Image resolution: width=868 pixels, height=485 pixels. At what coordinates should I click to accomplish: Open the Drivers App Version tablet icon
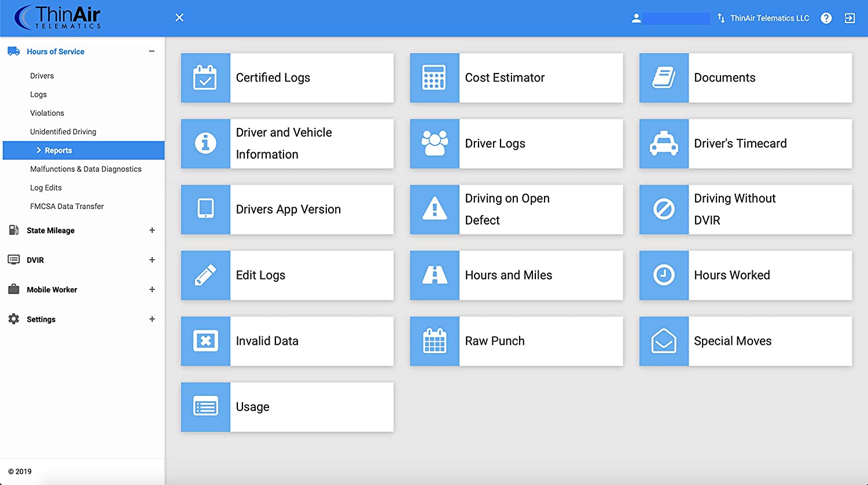tap(205, 209)
